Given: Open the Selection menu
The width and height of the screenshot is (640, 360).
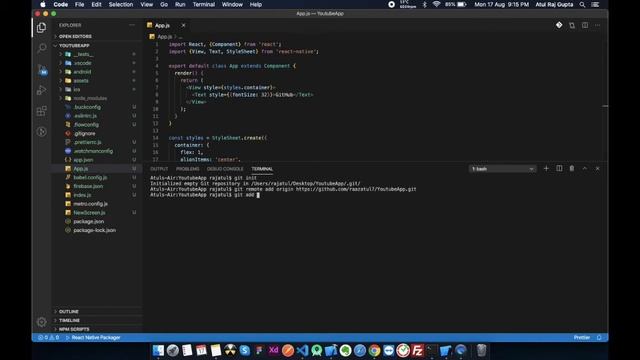Looking at the screenshot, I should coord(121,4).
